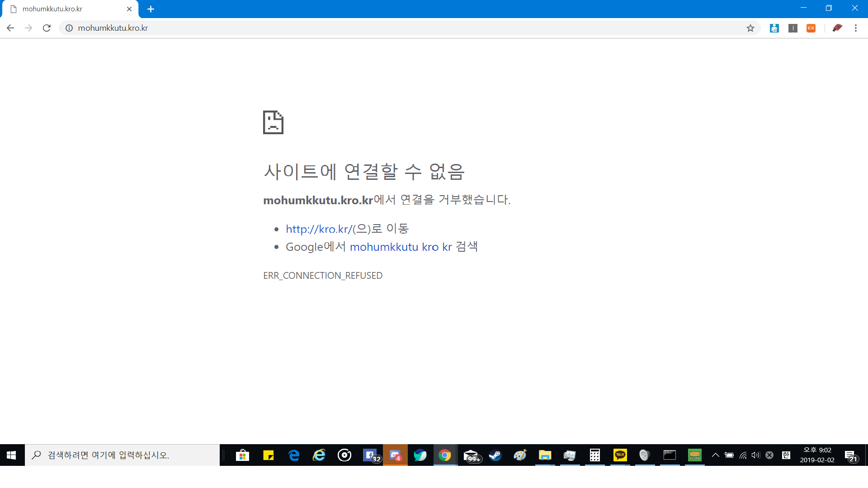Open site information in the address bar
Screen dimensions: 868x488
coord(69,28)
